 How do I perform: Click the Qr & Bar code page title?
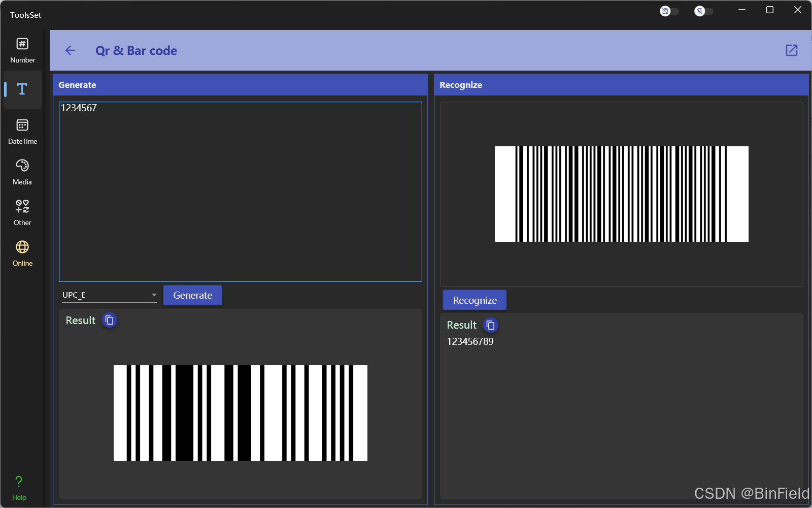point(136,50)
